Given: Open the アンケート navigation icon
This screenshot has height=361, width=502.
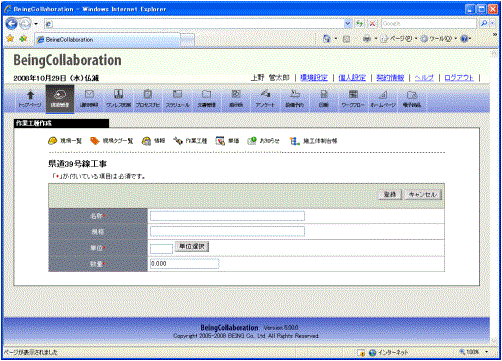Looking at the screenshot, I should click(x=265, y=99).
